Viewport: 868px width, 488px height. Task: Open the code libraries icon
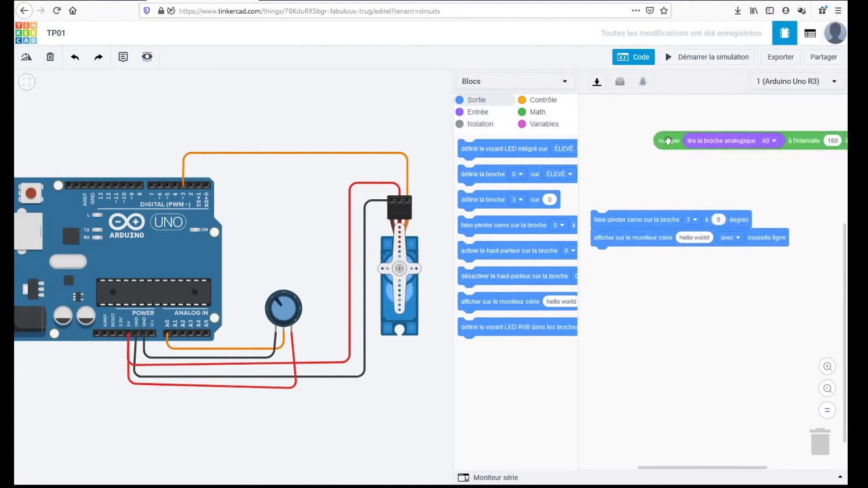click(620, 81)
